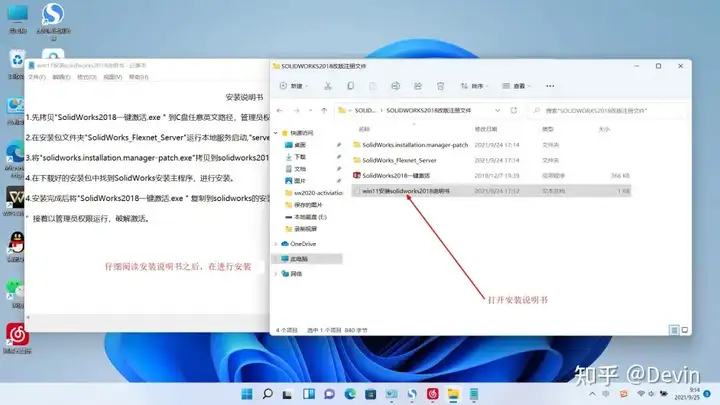This screenshot has height=405, width=720.
Task: Open Widgets from the taskbar
Action: pyautogui.click(x=309, y=394)
